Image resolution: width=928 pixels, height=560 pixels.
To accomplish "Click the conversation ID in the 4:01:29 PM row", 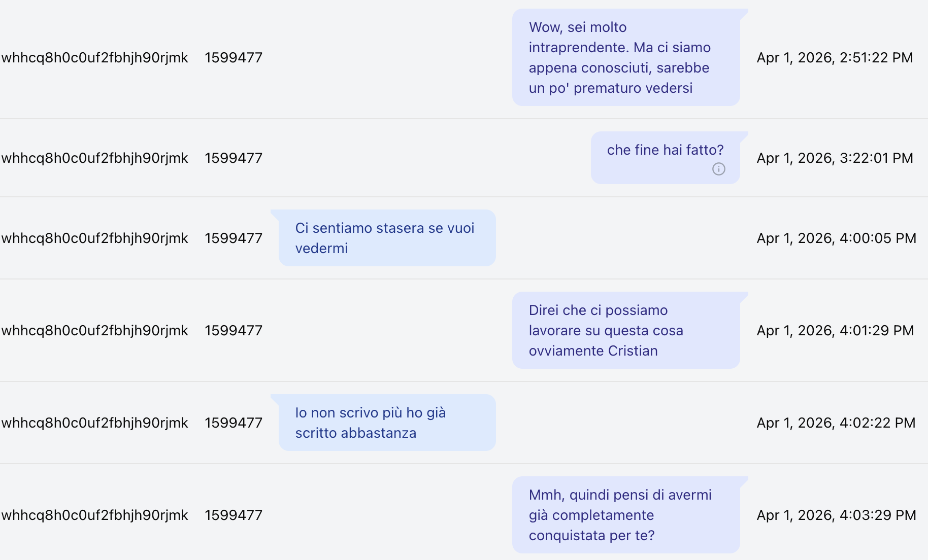I will tap(95, 331).
